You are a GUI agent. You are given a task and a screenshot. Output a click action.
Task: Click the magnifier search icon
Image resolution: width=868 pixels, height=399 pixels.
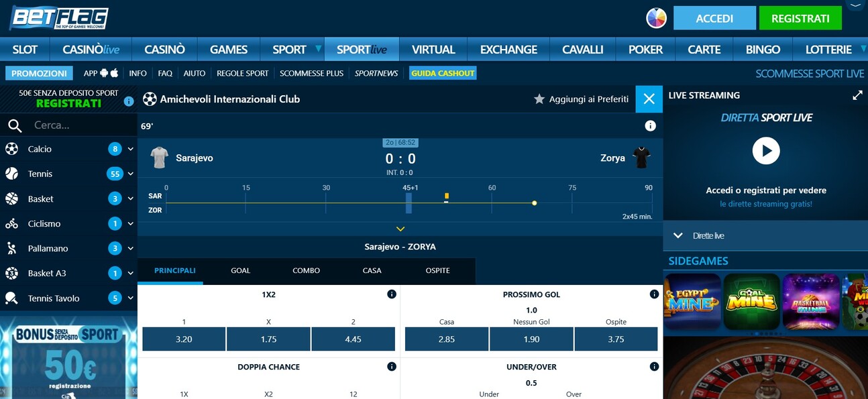coord(14,125)
